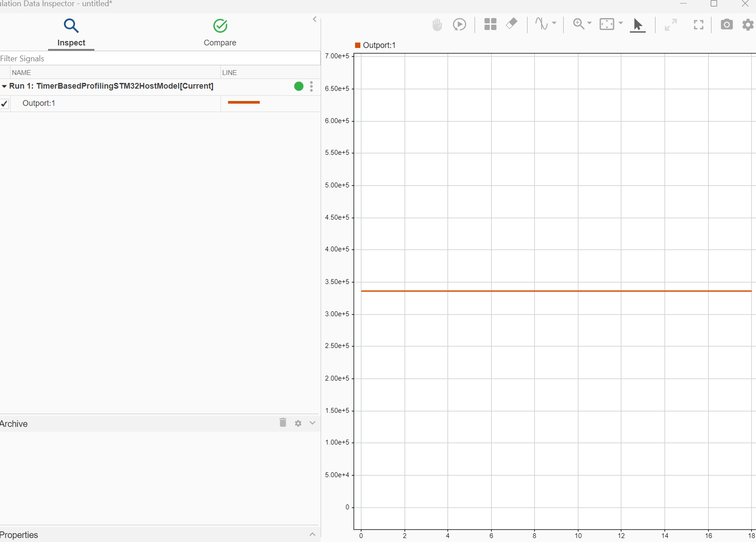
Task: Open plot settings gear in toolbar
Action: (x=748, y=25)
